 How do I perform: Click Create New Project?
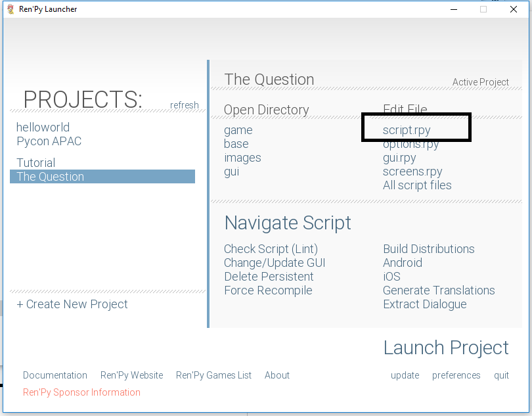pos(72,304)
